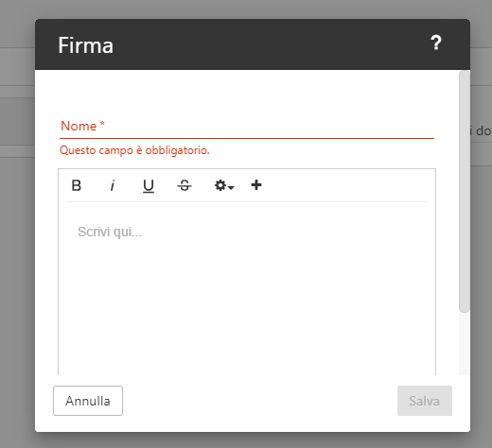Open help with the question mark icon
This screenshot has width=492, height=448.
[436, 43]
